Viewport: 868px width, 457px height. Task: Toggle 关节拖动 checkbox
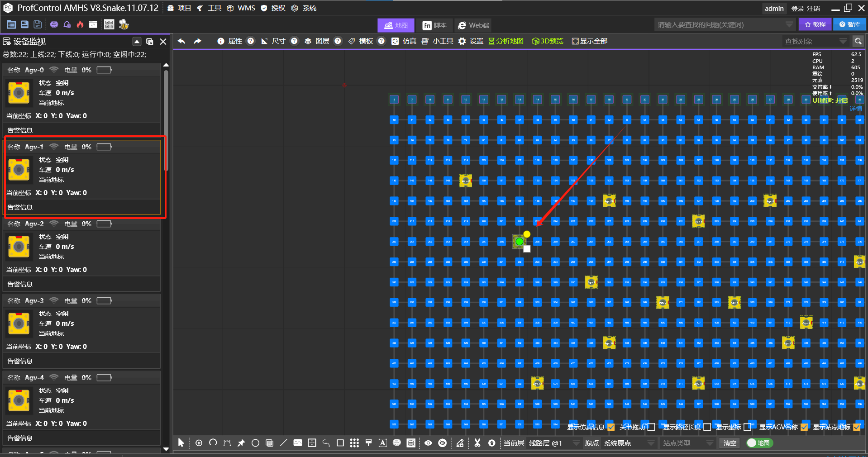click(651, 427)
